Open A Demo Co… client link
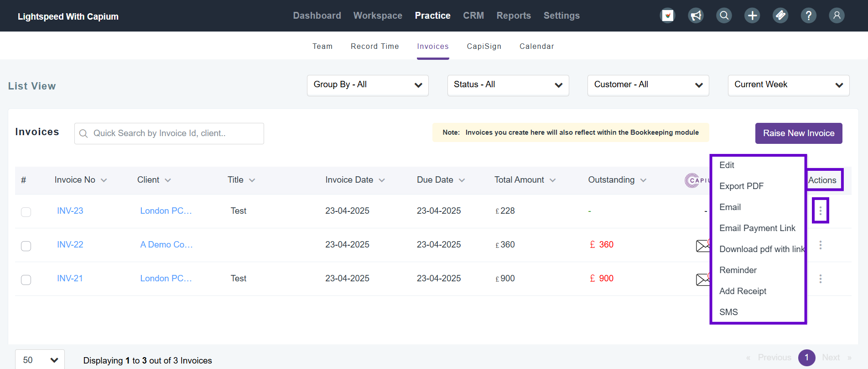 (166, 245)
